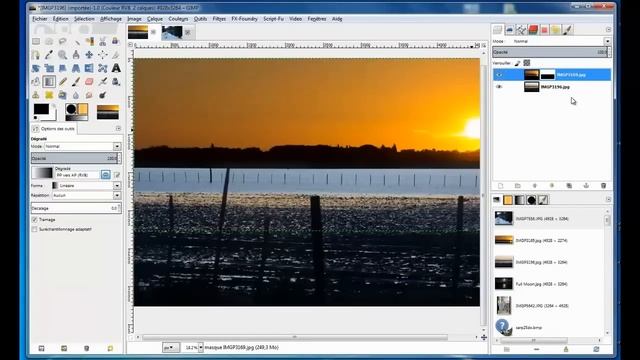Select the Blur/Sharpen drop tool
This screenshot has height=360, width=640.
[x=76, y=95]
